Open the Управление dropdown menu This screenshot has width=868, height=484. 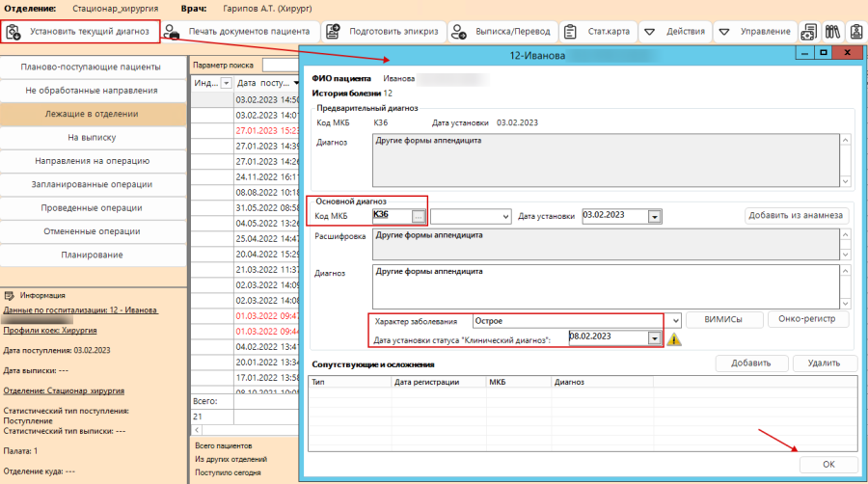click(x=755, y=32)
